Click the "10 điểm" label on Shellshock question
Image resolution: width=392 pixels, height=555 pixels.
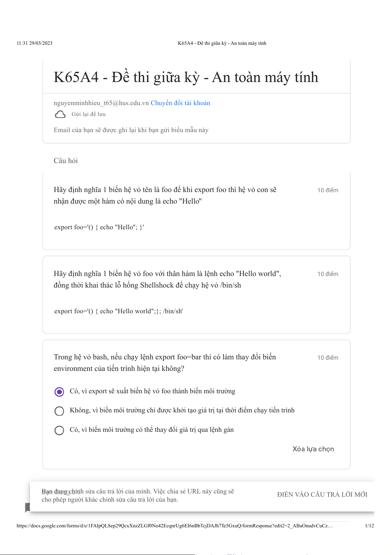click(x=327, y=274)
